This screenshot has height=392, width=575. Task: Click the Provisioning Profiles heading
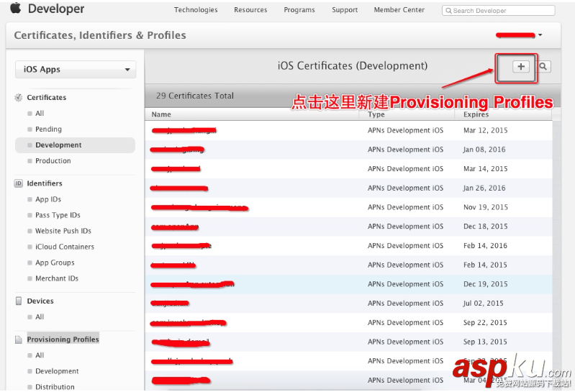pyautogui.click(x=63, y=339)
